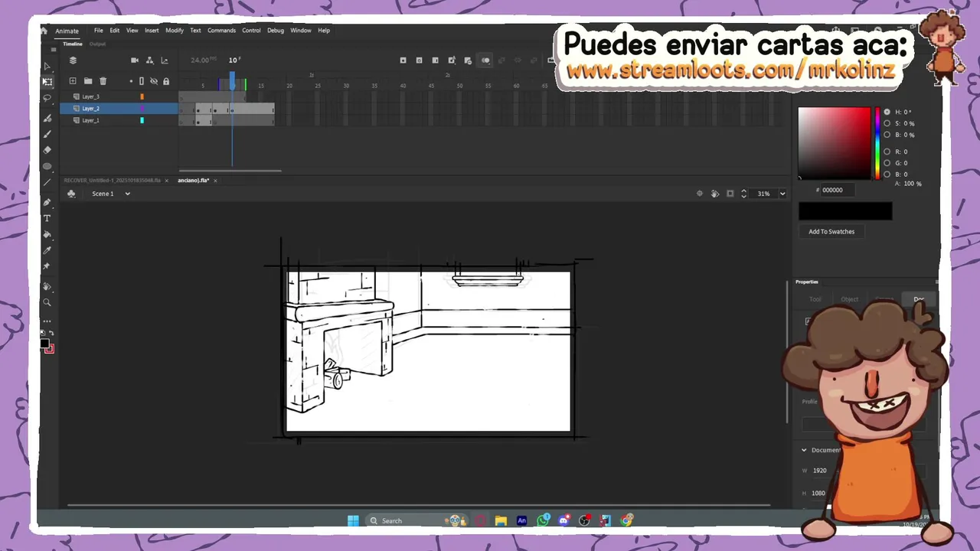Select the Line tool
Screen dimensions: 980x551
click(47, 182)
